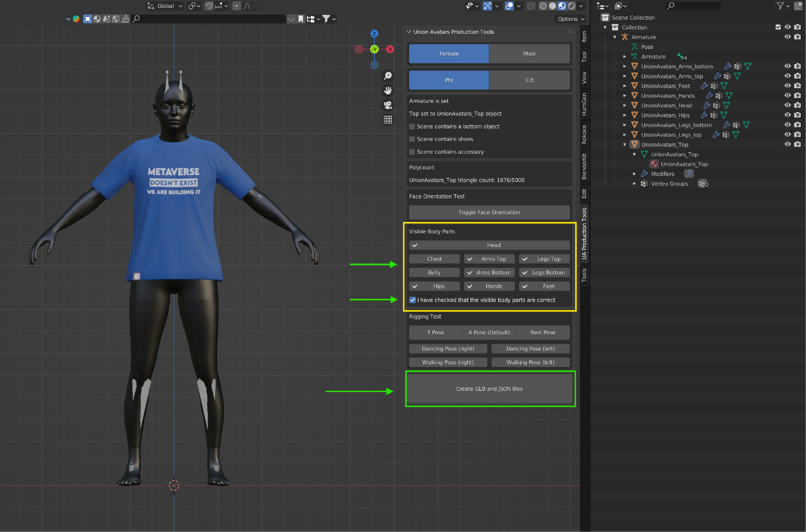Click bookmark icon in viewport filter bar
Viewport: 806px width, 532px height.
301,19
